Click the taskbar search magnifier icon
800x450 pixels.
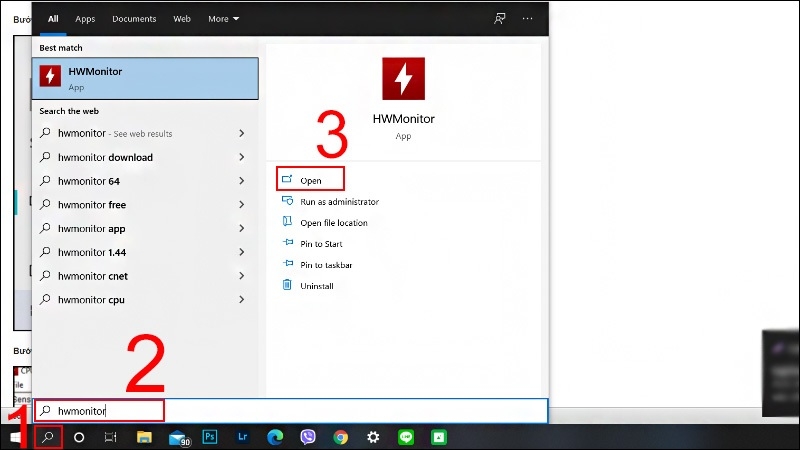tap(48, 437)
